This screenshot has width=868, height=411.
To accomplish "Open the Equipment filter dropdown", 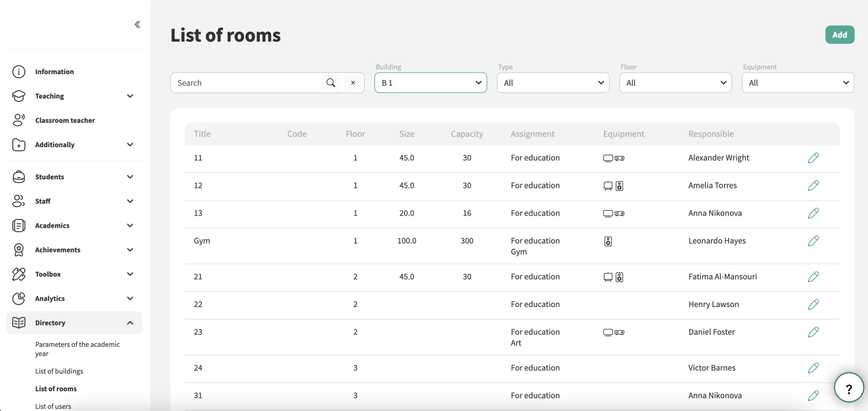I will [798, 82].
